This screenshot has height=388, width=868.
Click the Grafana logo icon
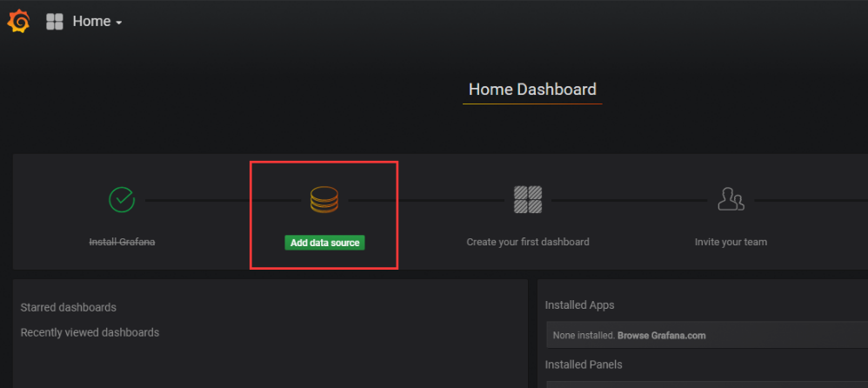(18, 22)
